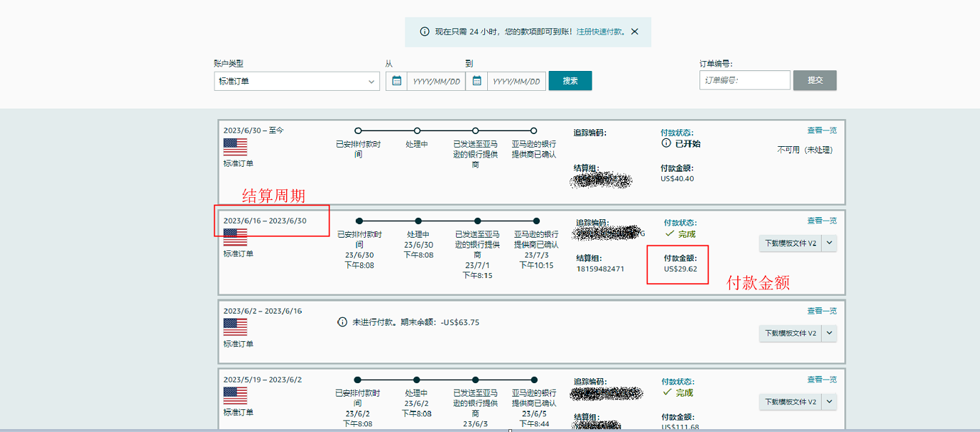The image size is (980, 432).
Task: Click the calendar icon for the 从 date
Action: (397, 81)
